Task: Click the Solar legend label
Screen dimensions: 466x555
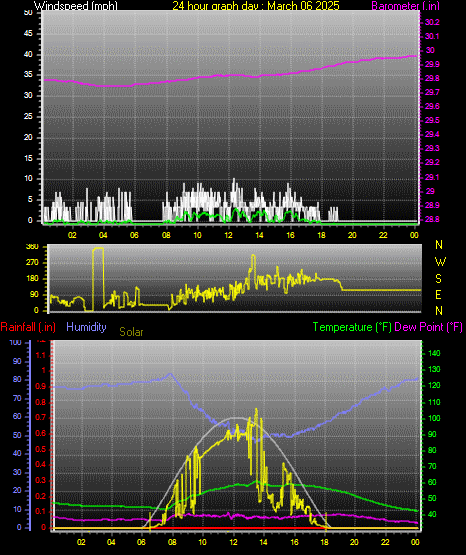Action: click(131, 332)
